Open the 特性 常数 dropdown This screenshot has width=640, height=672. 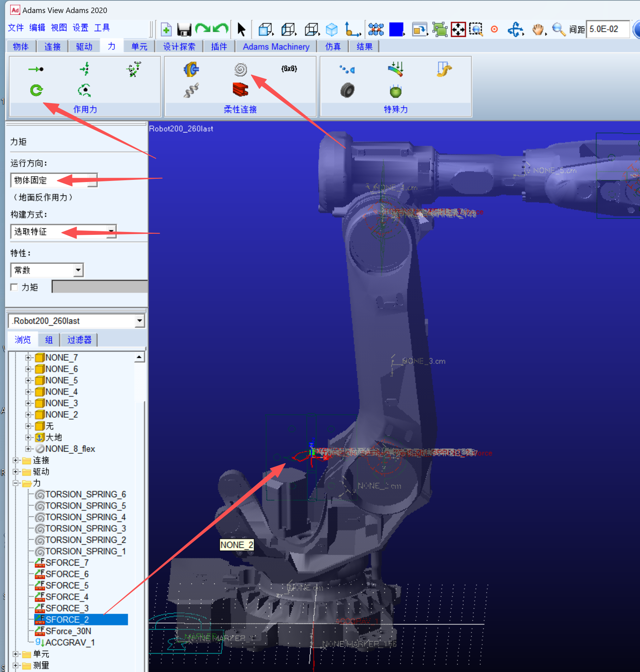click(47, 270)
